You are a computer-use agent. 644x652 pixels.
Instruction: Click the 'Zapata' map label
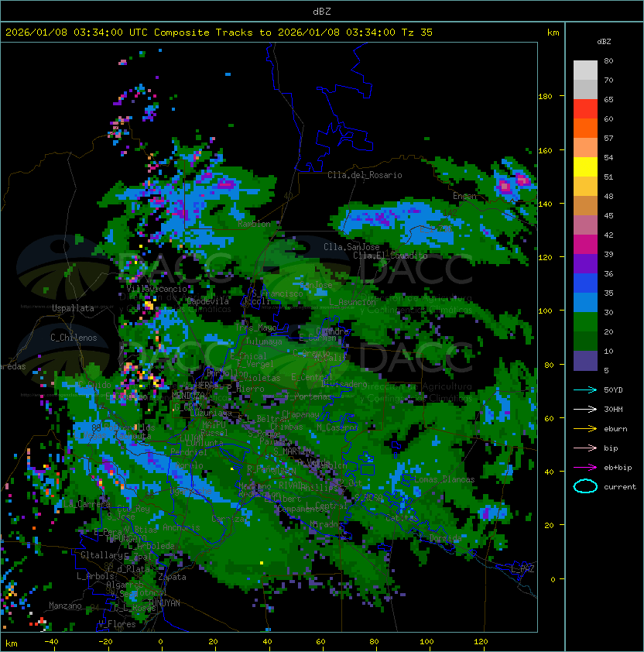[172, 577]
